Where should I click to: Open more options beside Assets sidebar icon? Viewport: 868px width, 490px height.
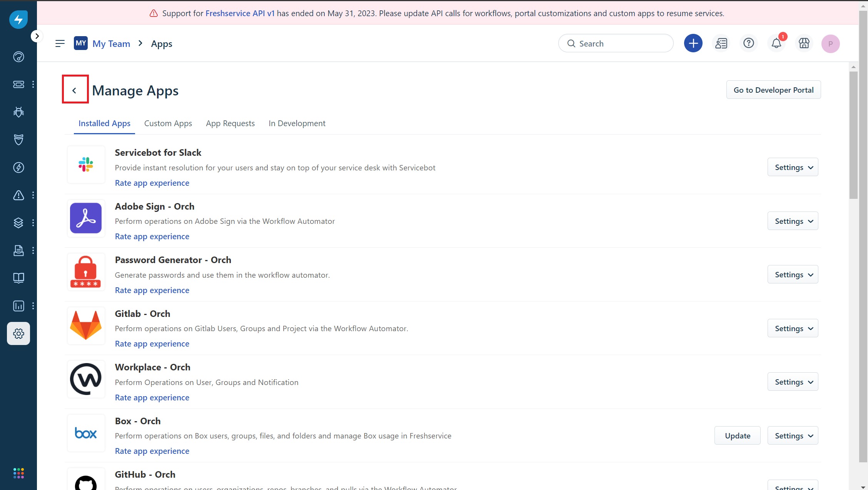33,223
